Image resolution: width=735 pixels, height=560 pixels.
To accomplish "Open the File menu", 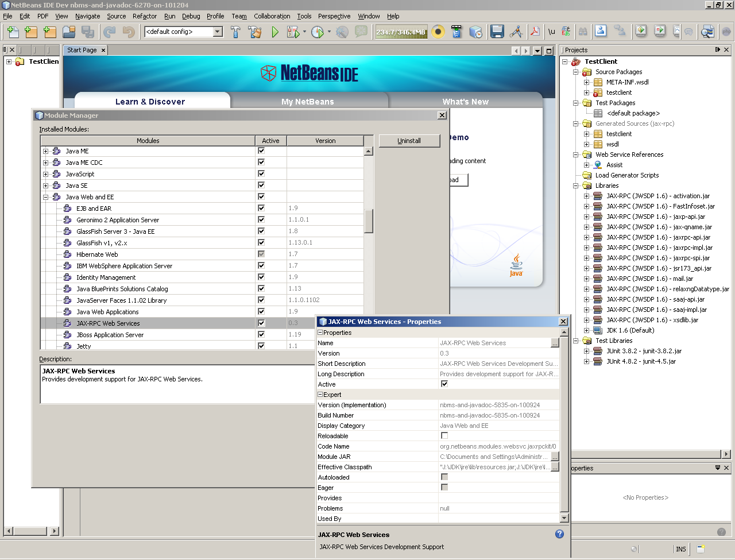I will 7,16.
